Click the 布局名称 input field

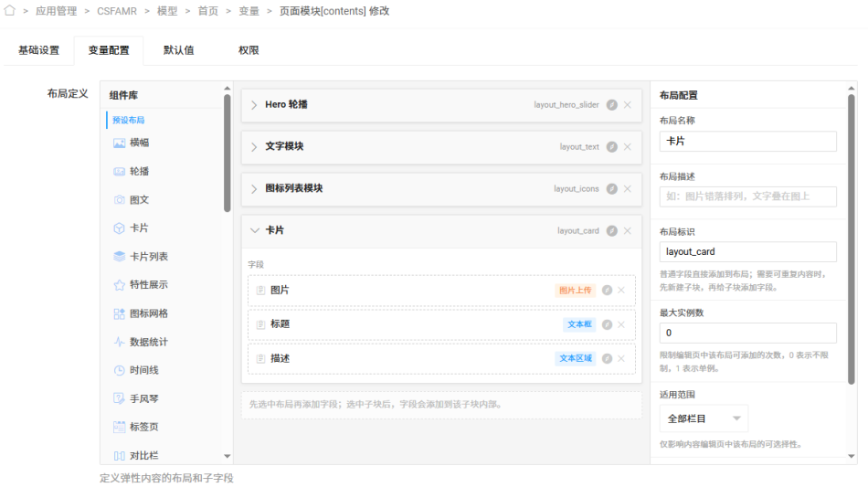pyautogui.click(x=748, y=141)
